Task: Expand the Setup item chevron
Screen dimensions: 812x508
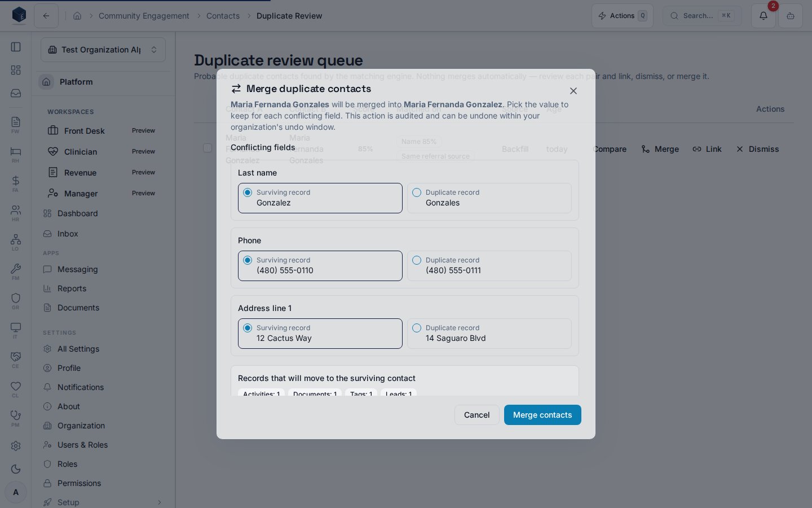Action: click(x=160, y=502)
